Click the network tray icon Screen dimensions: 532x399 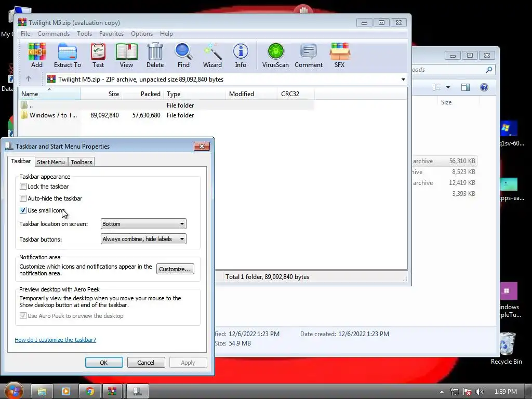pos(454,392)
